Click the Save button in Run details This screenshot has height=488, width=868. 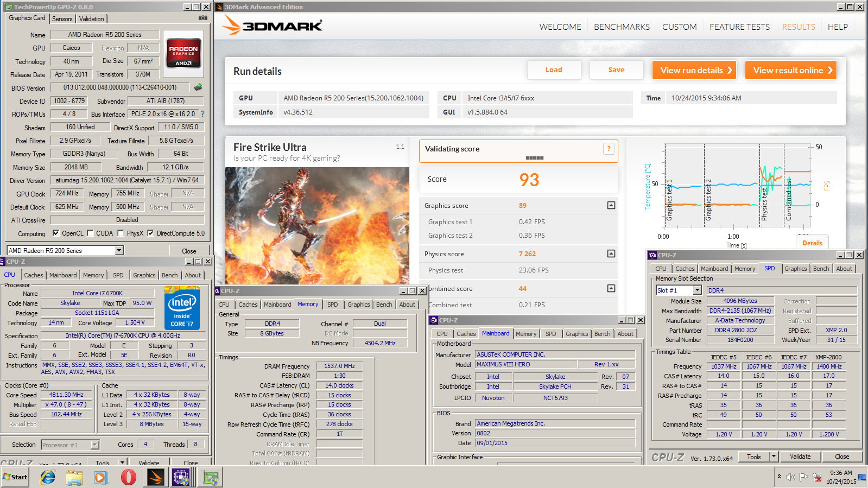(616, 70)
